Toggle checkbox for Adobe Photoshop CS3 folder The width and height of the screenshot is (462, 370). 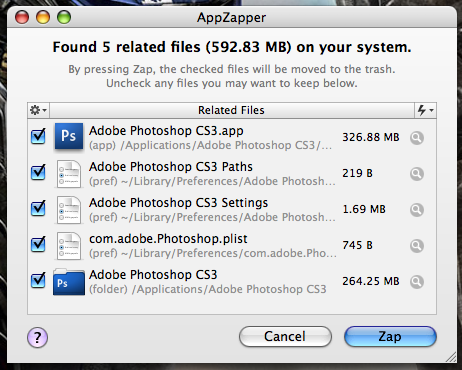click(38, 280)
